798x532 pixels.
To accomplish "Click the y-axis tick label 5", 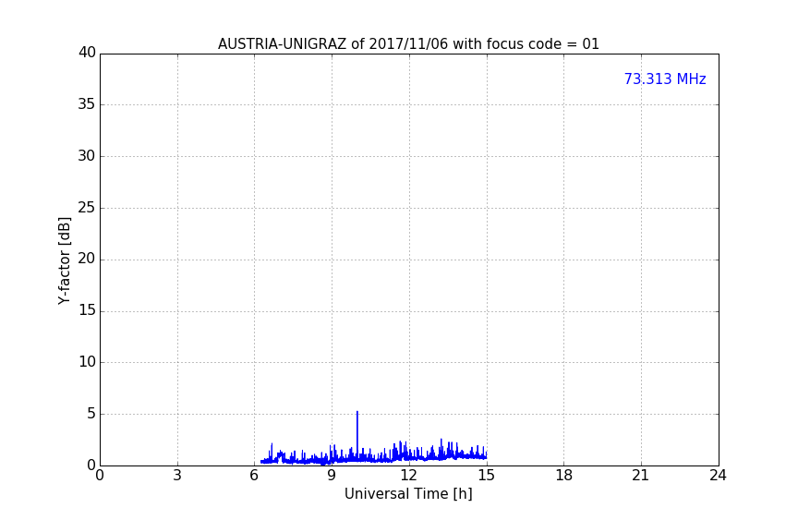I will (x=91, y=414).
